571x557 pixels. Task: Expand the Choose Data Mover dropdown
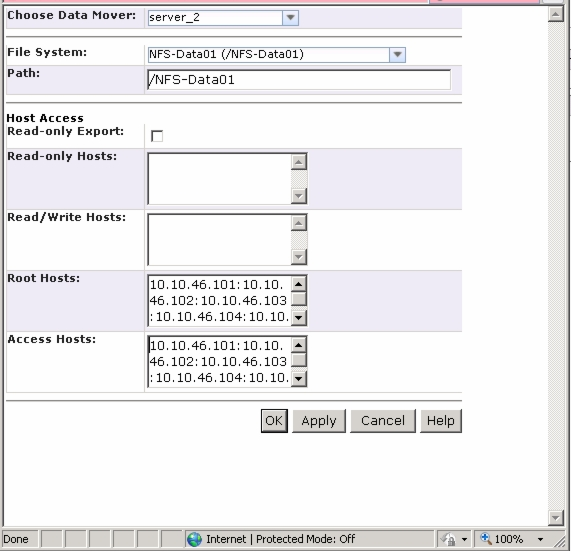(x=290, y=17)
